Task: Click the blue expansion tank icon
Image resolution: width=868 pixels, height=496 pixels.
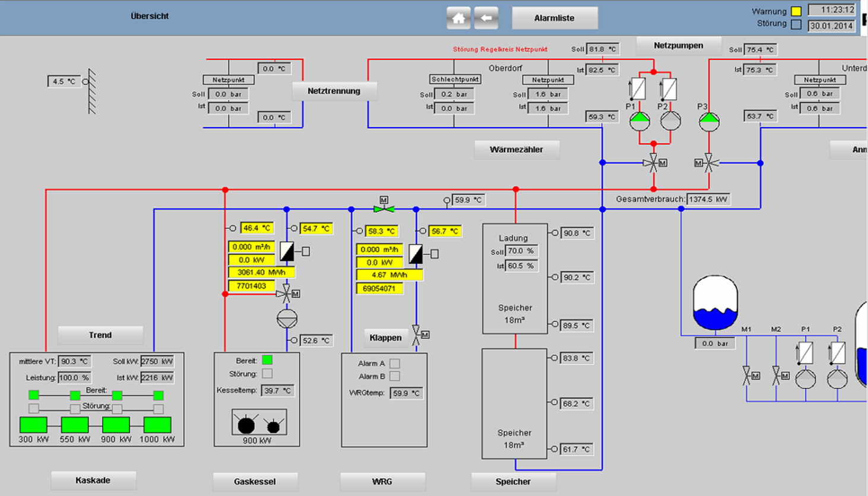Action: [x=715, y=302]
